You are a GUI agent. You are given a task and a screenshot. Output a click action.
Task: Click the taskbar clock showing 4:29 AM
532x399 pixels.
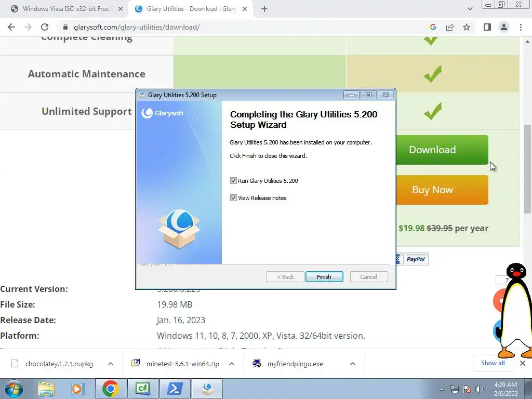click(x=506, y=389)
